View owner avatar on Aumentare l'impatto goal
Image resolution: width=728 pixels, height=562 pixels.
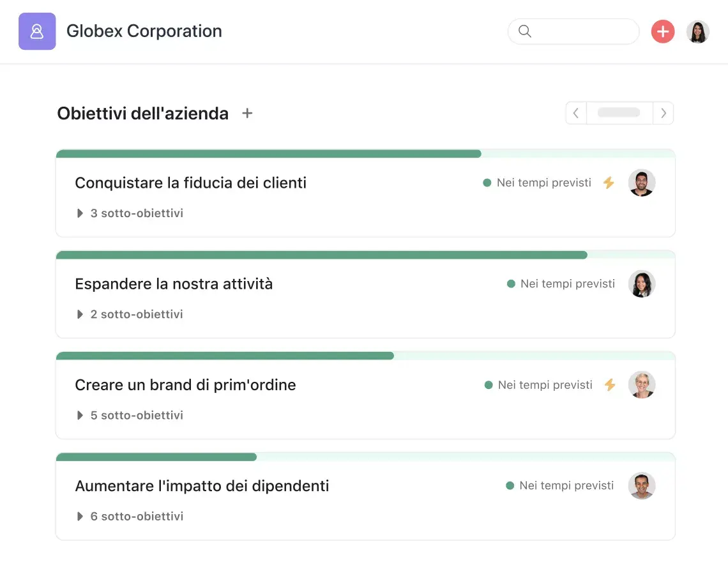[x=641, y=486]
